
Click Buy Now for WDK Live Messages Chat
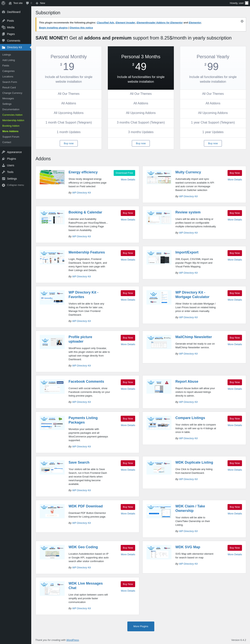click(x=128, y=584)
